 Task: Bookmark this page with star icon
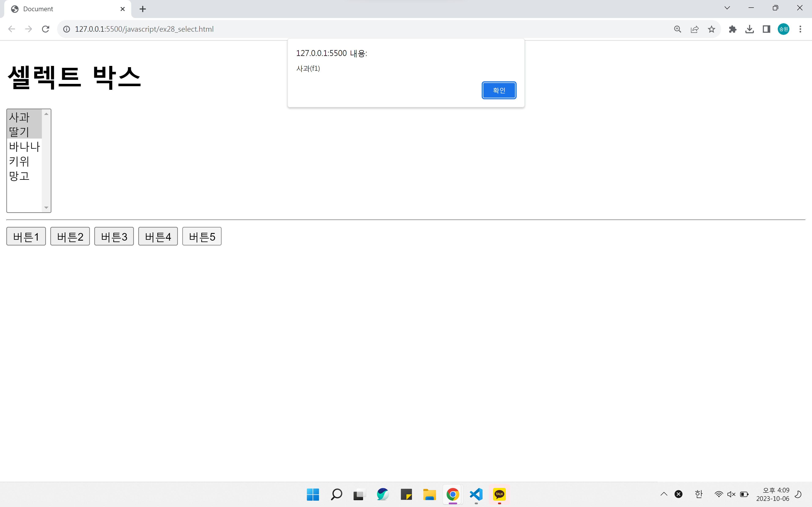point(711,29)
